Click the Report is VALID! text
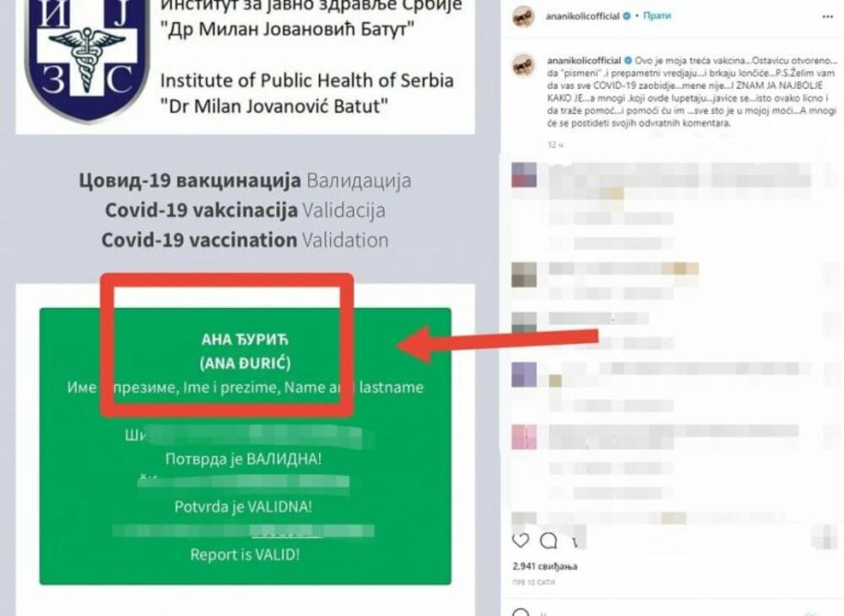This screenshot has width=844, height=616. pos(245,554)
